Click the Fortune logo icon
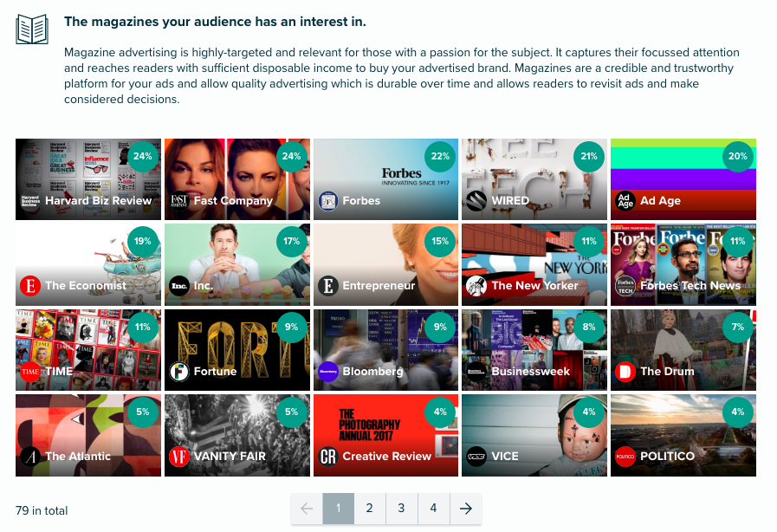The height and width of the screenshot is (532, 777). [179, 372]
